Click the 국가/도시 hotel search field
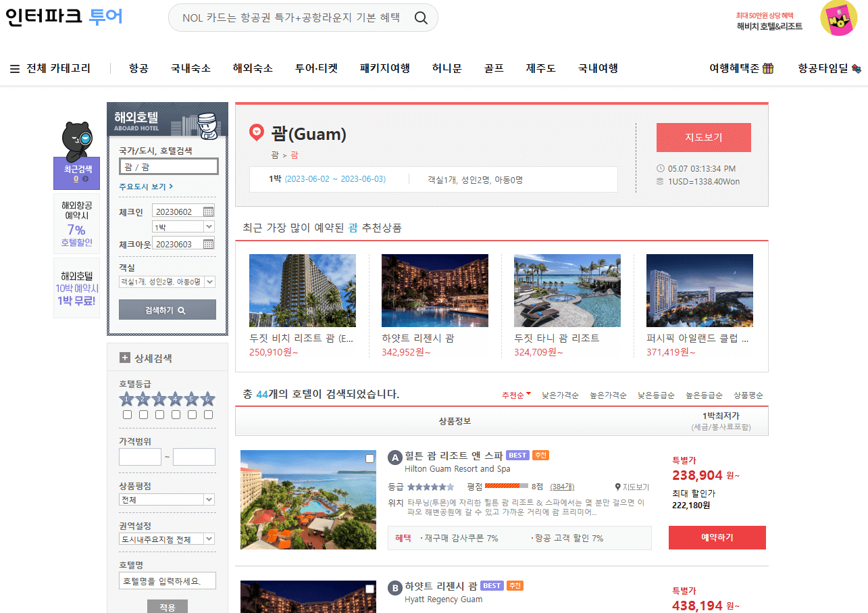868x613 pixels. click(x=169, y=166)
